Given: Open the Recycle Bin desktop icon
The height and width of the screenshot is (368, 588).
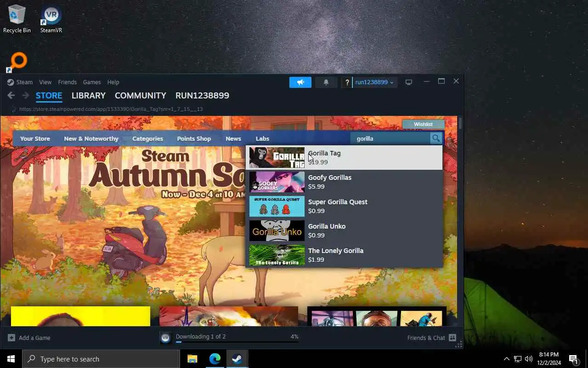Looking at the screenshot, I should [x=17, y=19].
